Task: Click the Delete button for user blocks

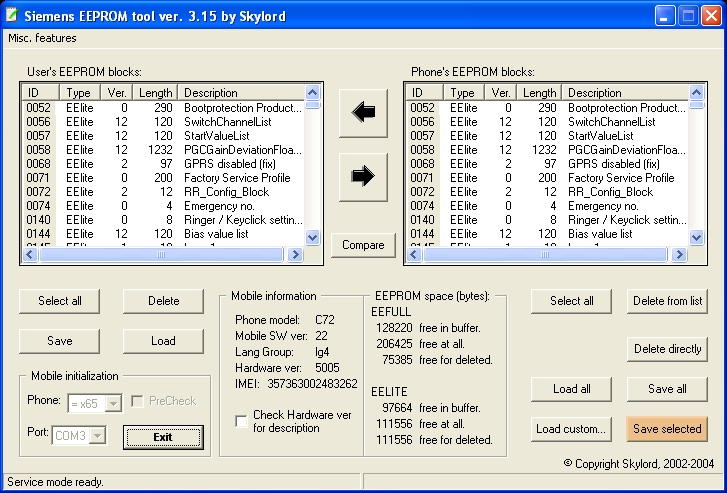Action: point(163,301)
